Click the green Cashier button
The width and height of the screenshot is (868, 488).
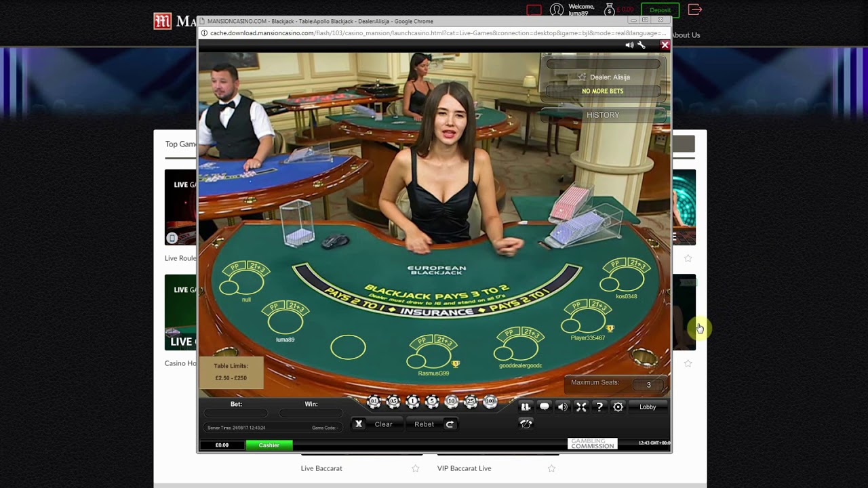click(x=269, y=445)
